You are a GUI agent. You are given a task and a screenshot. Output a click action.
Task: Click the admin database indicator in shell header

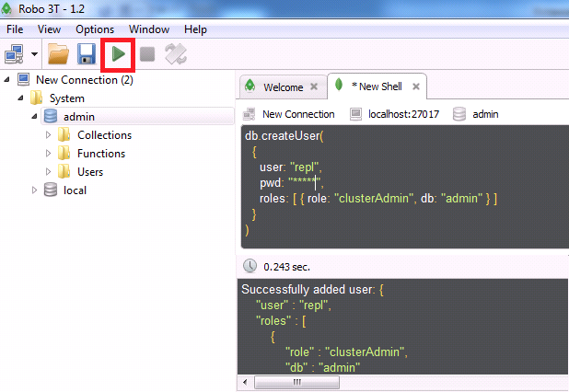point(476,114)
